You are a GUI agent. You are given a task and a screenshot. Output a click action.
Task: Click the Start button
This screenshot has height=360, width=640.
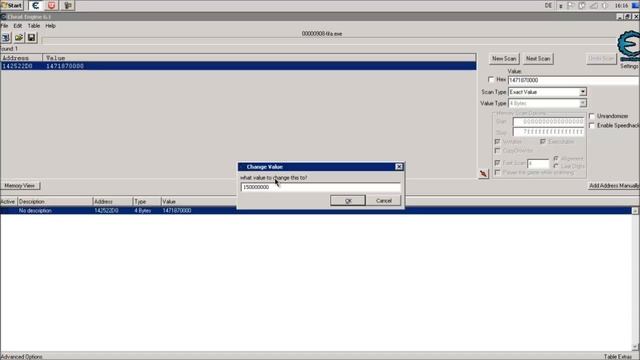12,5
